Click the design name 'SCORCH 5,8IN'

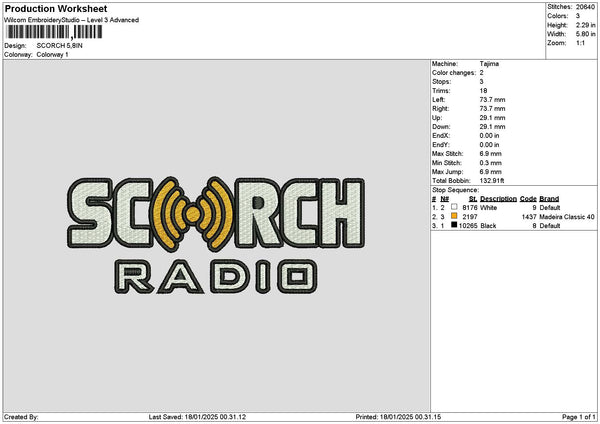(x=59, y=46)
